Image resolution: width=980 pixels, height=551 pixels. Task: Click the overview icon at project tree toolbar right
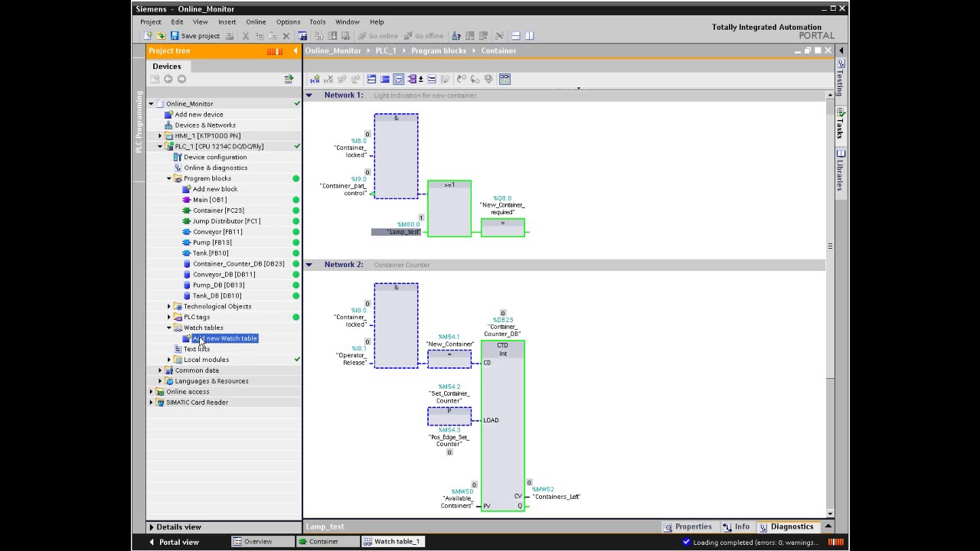(x=289, y=79)
